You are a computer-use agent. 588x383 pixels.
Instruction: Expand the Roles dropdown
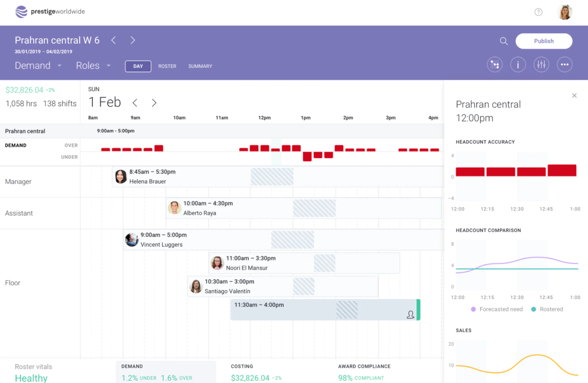[x=93, y=66]
